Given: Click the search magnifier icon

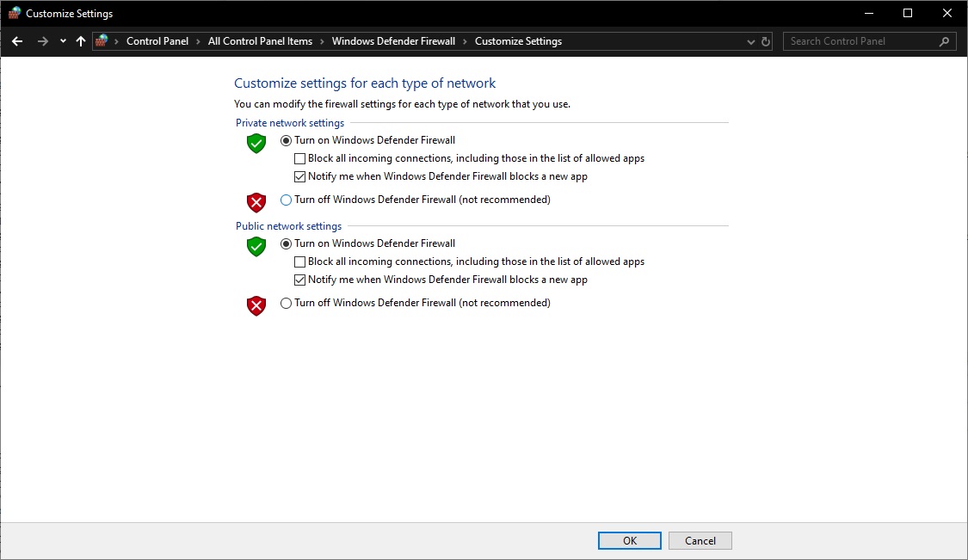Looking at the screenshot, I should (x=944, y=40).
